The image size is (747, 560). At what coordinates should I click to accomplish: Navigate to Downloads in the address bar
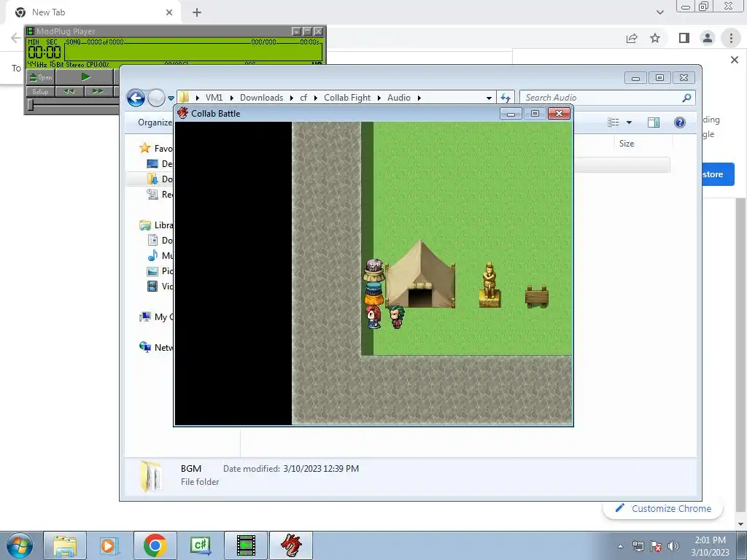click(x=262, y=98)
